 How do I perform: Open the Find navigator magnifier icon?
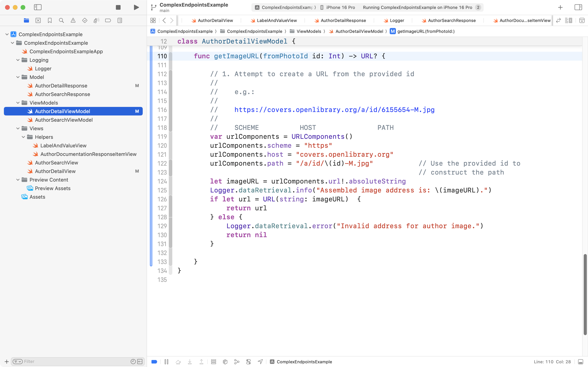pyautogui.click(x=61, y=20)
